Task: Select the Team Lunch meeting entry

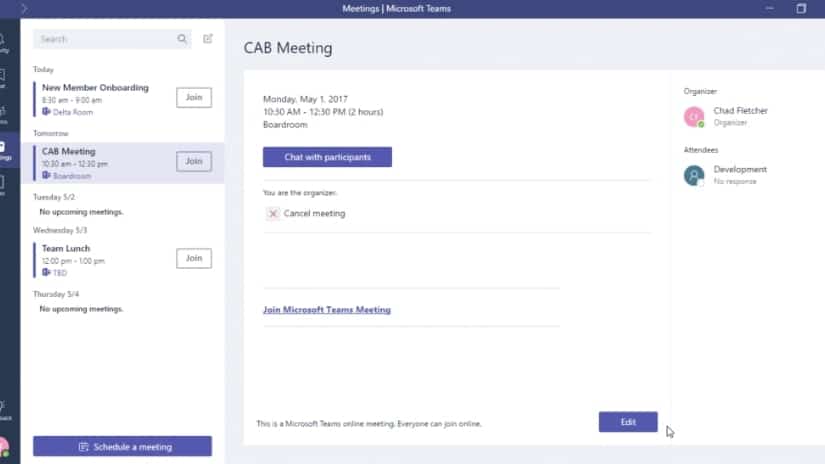Action: pyautogui.click(x=123, y=260)
